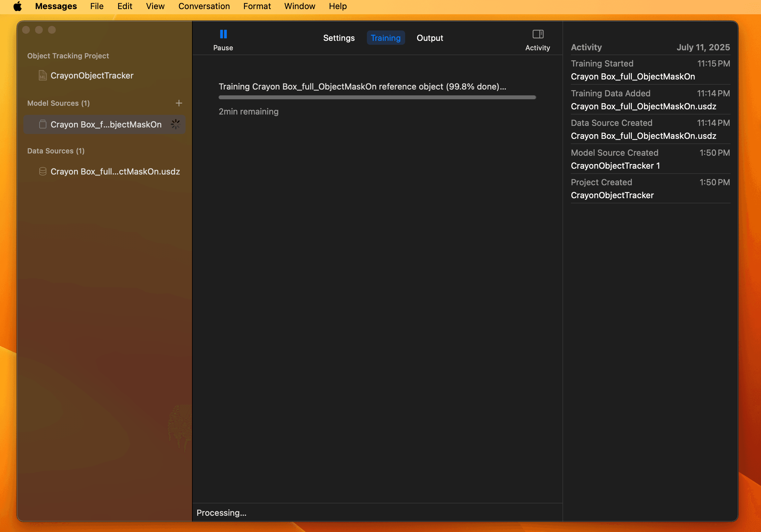Image resolution: width=761 pixels, height=532 pixels.
Task: Open the Conversation menu
Action: [204, 6]
